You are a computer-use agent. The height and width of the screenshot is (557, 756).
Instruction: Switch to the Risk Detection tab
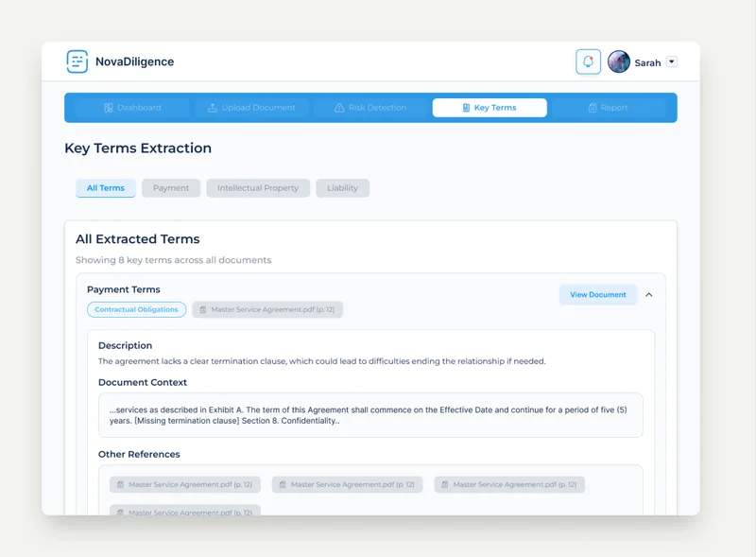click(x=370, y=108)
